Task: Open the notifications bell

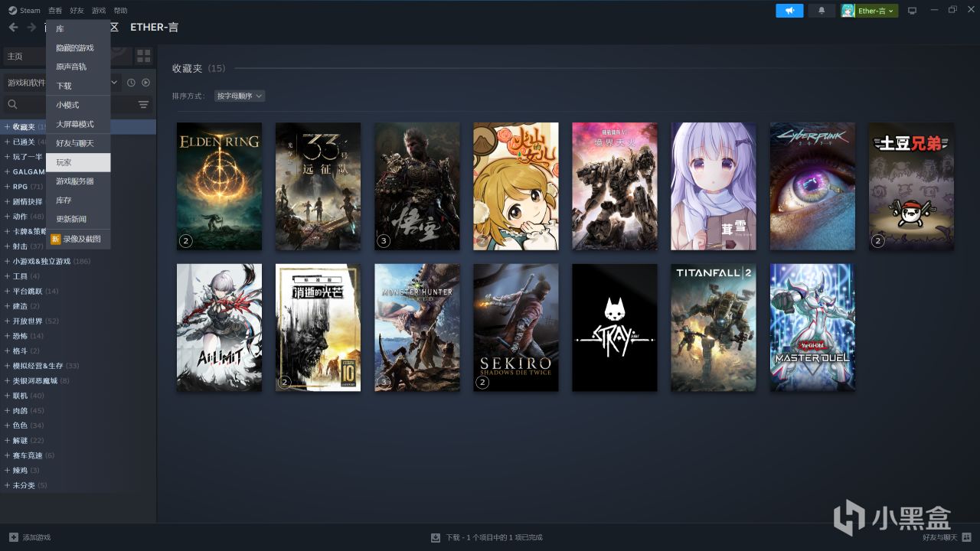Action: (822, 11)
